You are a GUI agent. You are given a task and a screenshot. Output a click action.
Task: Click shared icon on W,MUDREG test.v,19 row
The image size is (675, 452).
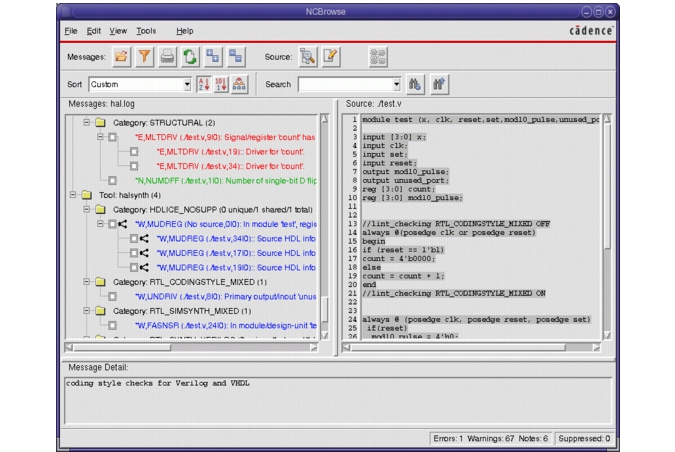click(x=144, y=267)
